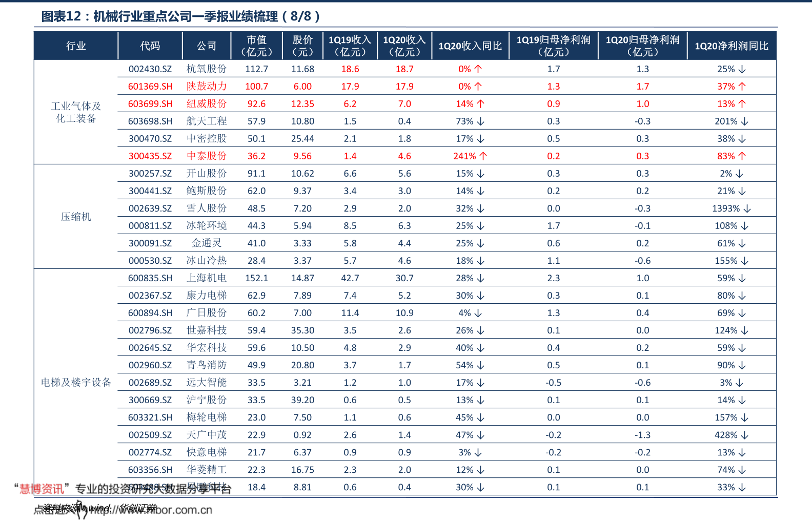This screenshot has height=524, width=812.
Task: Select the 25.44 share price cell
Action: pyautogui.click(x=302, y=139)
